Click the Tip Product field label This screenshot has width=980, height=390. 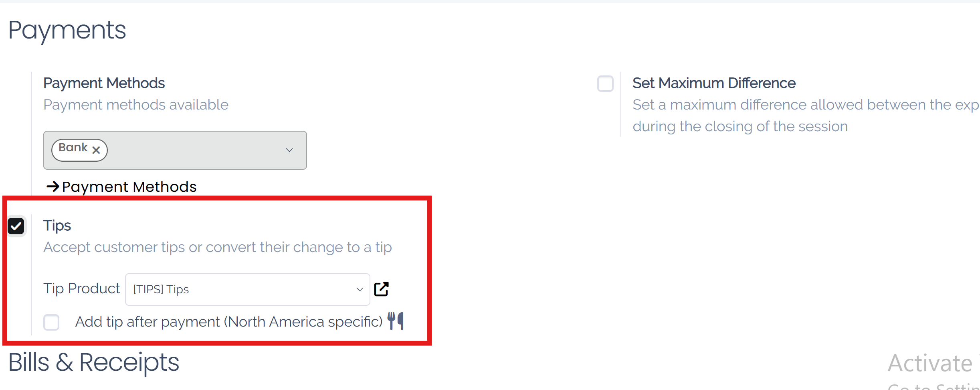click(81, 288)
